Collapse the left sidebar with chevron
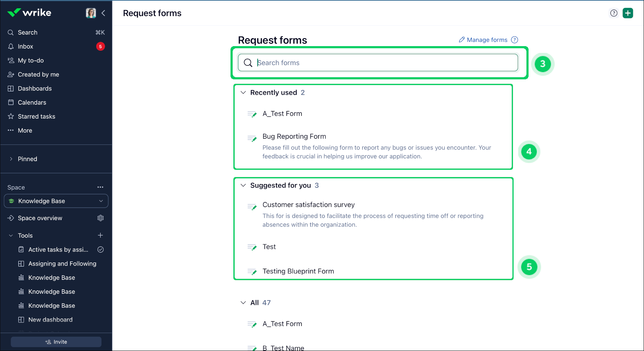 103,13
